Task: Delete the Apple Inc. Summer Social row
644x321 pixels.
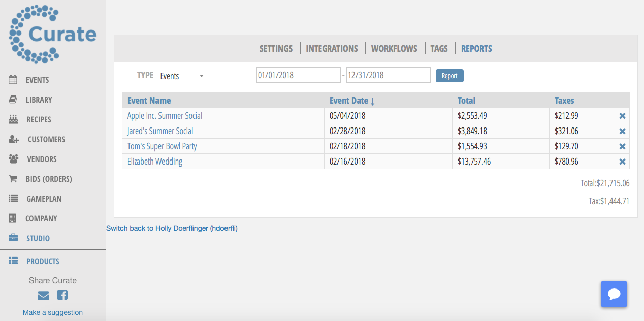Action: coord(622,116)
